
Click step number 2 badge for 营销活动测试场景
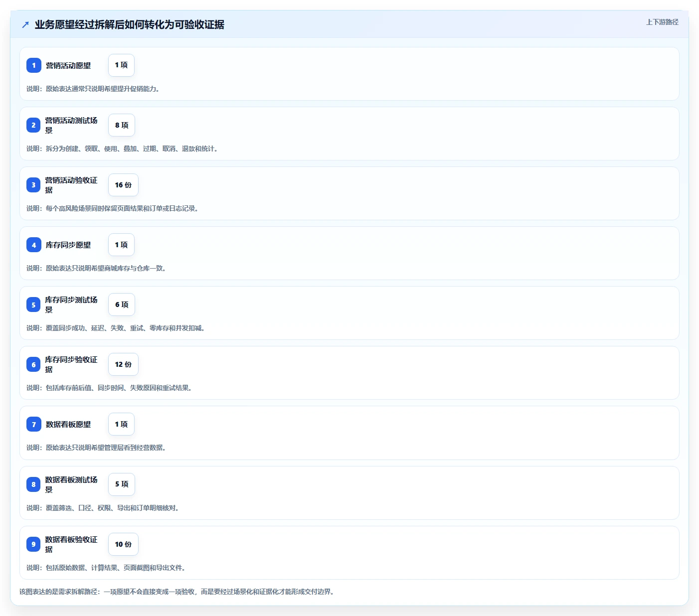coord(33,125)
